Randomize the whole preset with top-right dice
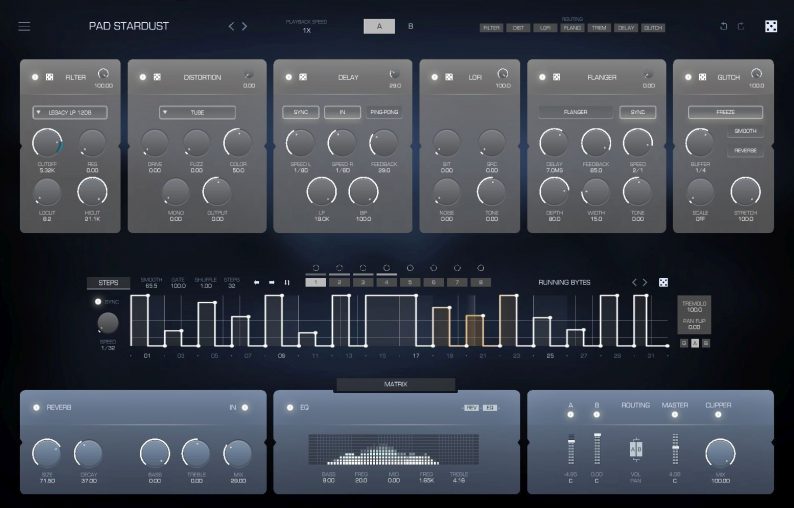The image size is (794, 508). (x=771, y=26)
